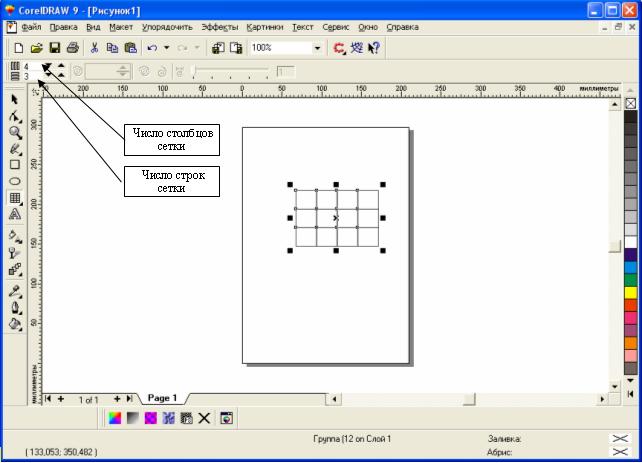Select the Pick arrow tool
The width and height of the screenshot is (642, 463).
(14, 100)
